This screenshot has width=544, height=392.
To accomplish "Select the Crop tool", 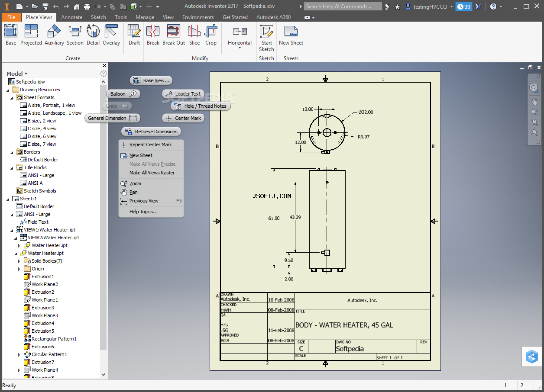I will point(211,35).
